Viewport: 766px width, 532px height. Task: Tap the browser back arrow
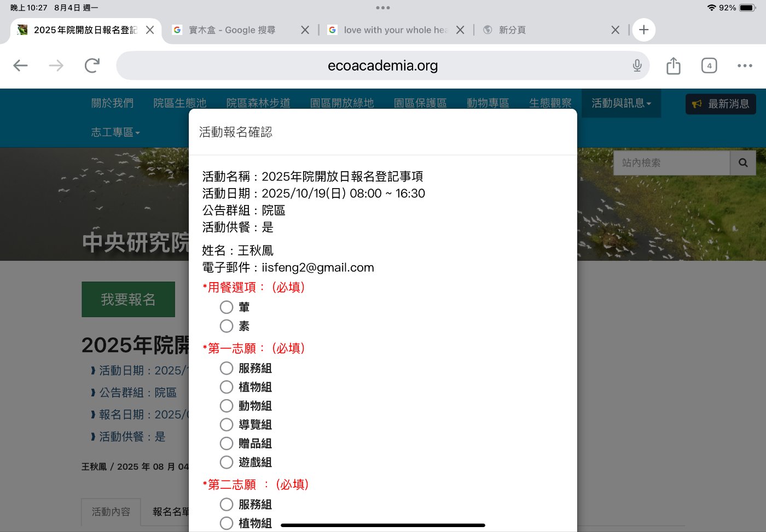pos(20,66)
